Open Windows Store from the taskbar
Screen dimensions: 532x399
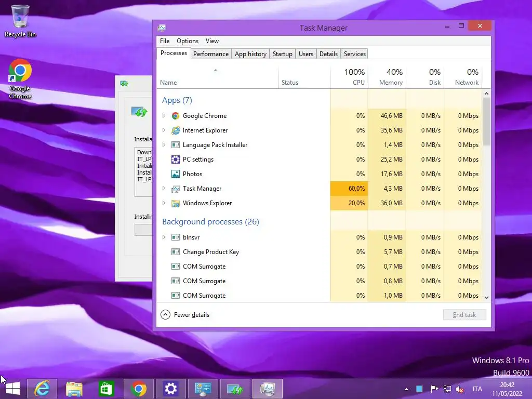(106, 389)
